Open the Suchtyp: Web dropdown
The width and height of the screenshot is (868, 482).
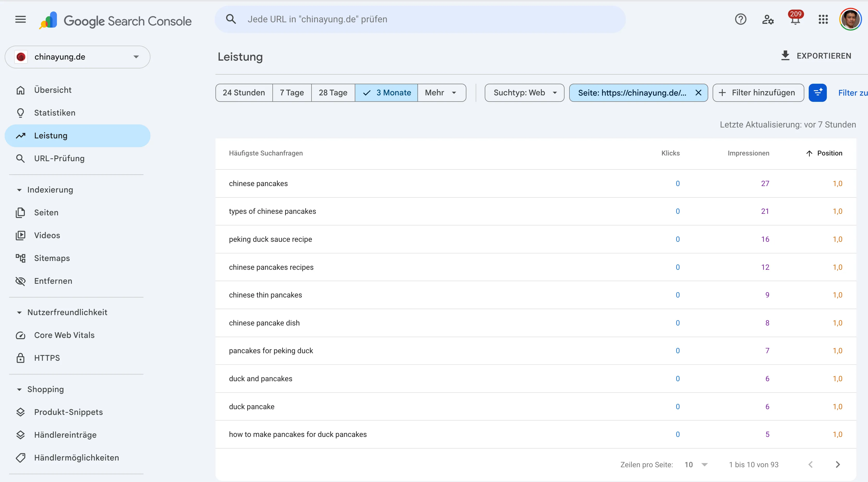524,93
